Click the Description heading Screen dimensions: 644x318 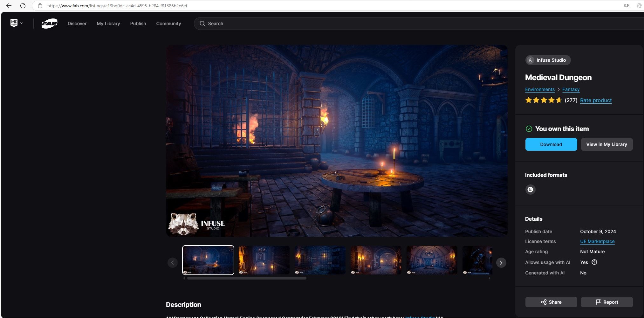click(x=183, y=305)
